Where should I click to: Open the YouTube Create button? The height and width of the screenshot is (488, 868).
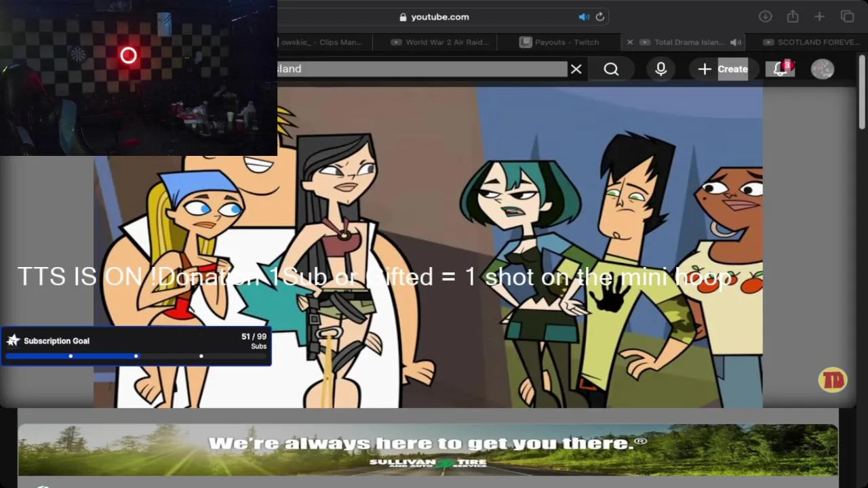(x=723, y=69)
